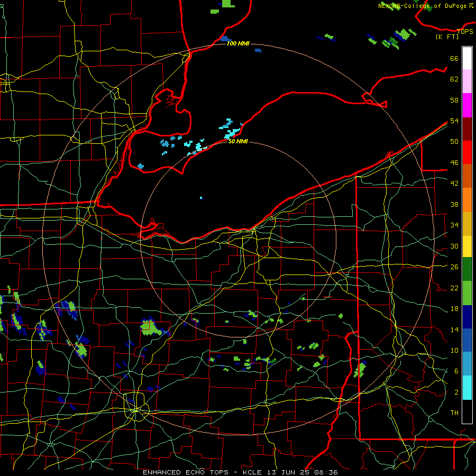Click the legend value '6'
This screenshot has height=476, width=476.
click(x=456, y=371)
